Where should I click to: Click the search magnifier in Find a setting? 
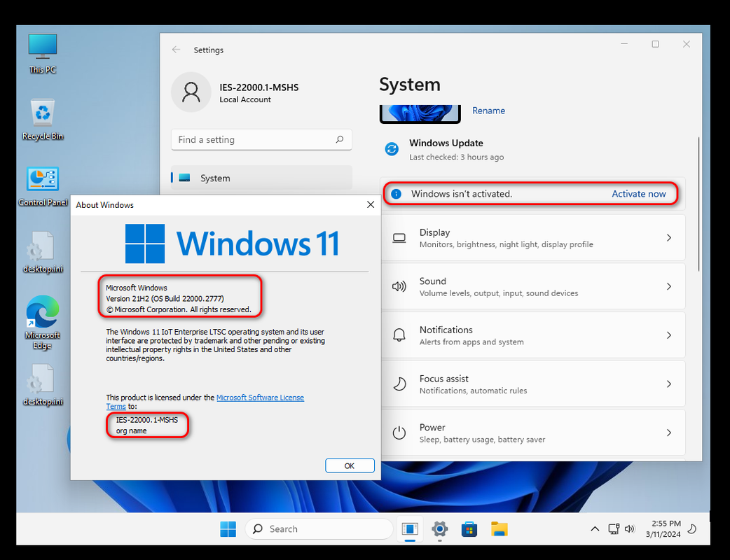click(x=340, y=139)
